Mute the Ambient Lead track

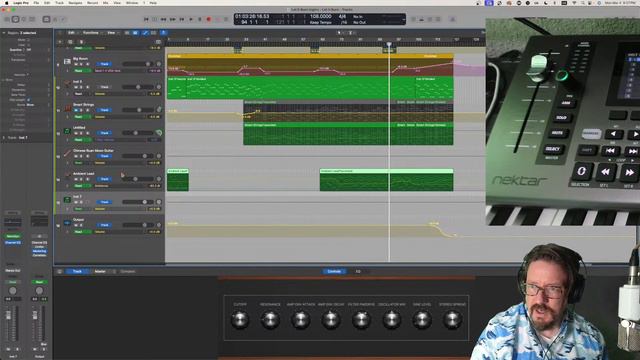[x=76, y=179]
